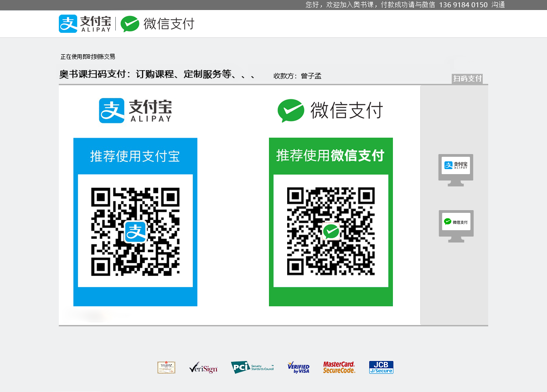The width and height of the screenshot is (547, 392).
Task: Click the Alipay QR code image
Action: 135,231
